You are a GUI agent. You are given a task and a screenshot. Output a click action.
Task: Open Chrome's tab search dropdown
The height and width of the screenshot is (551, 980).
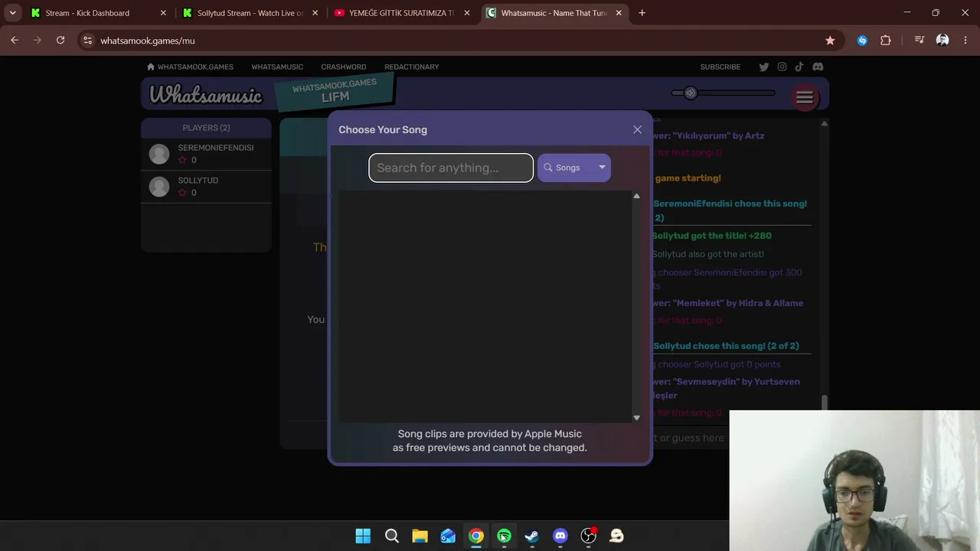13,13
